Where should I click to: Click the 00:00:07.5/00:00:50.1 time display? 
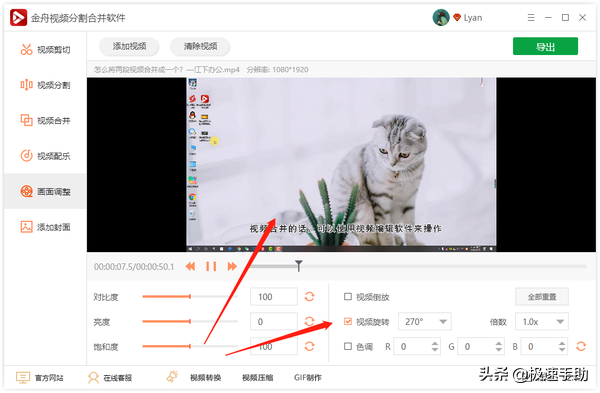tap(134, 266)
